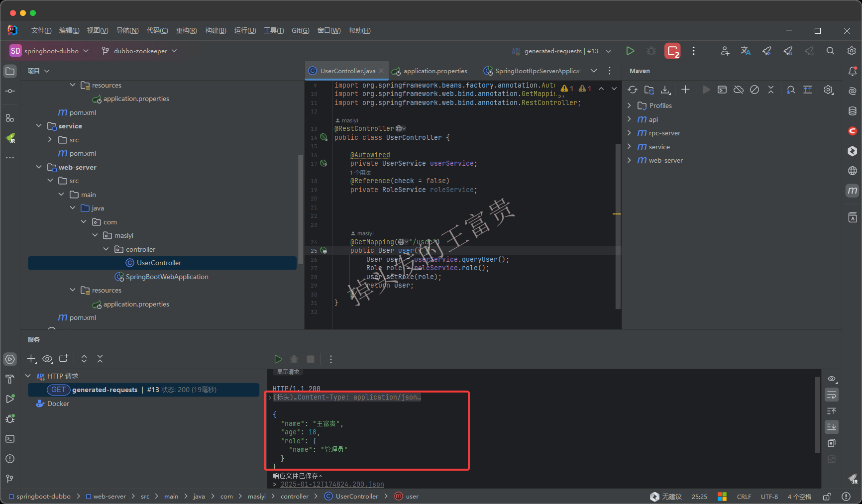Screen dimensions: 862x504
Task: Switch to SpringBootRpcServerApplication tab
Action: (x=532, y=71)
